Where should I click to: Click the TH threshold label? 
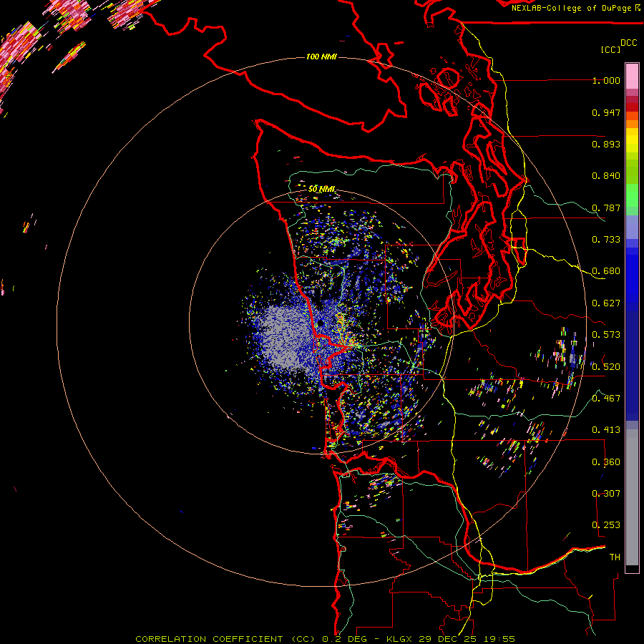tap(615, 557)
